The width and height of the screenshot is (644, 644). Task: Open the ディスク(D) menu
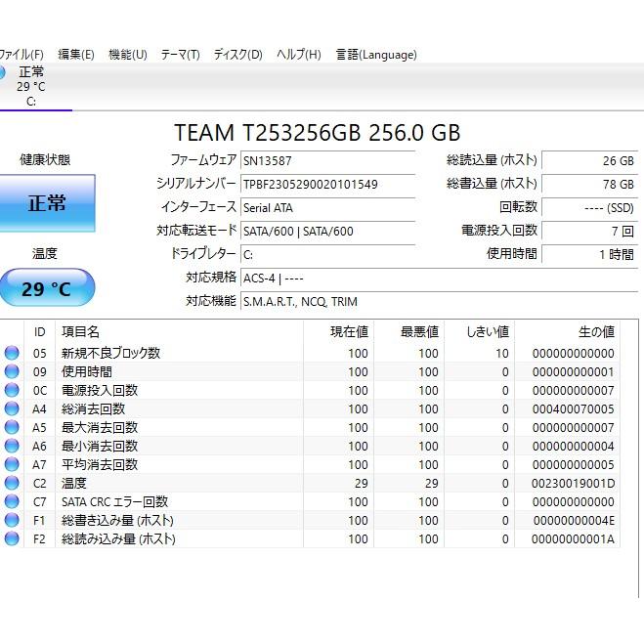point(237,55)
